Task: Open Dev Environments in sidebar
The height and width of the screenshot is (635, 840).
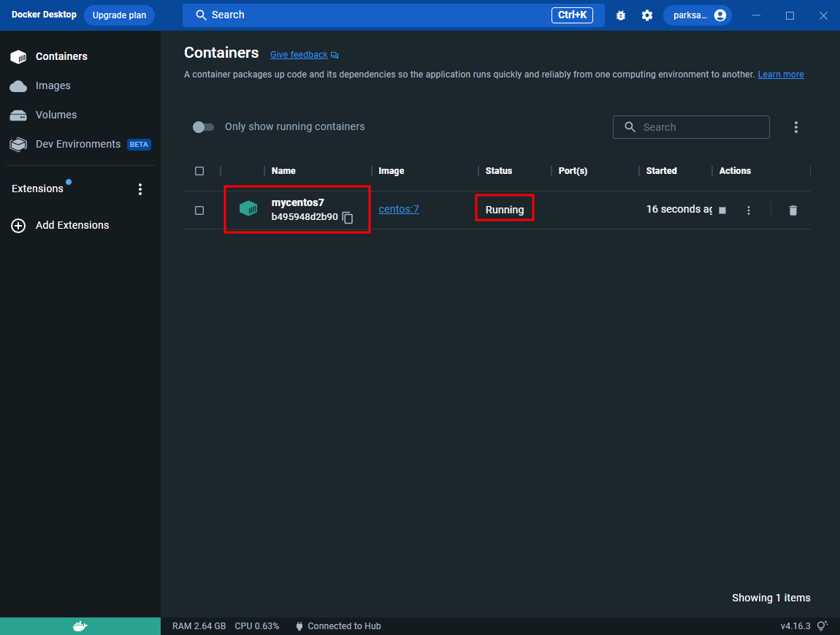Action: click(78, 144)
